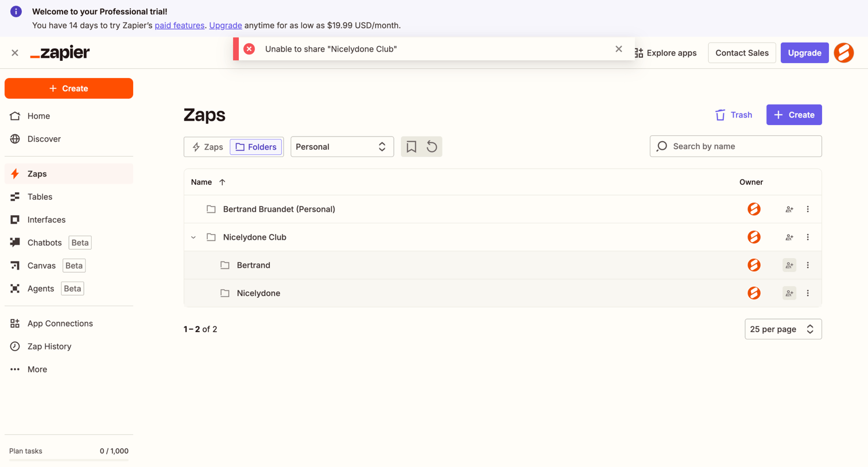
Task: Open Zap History in the sidebar
Action: click(69, 347)
